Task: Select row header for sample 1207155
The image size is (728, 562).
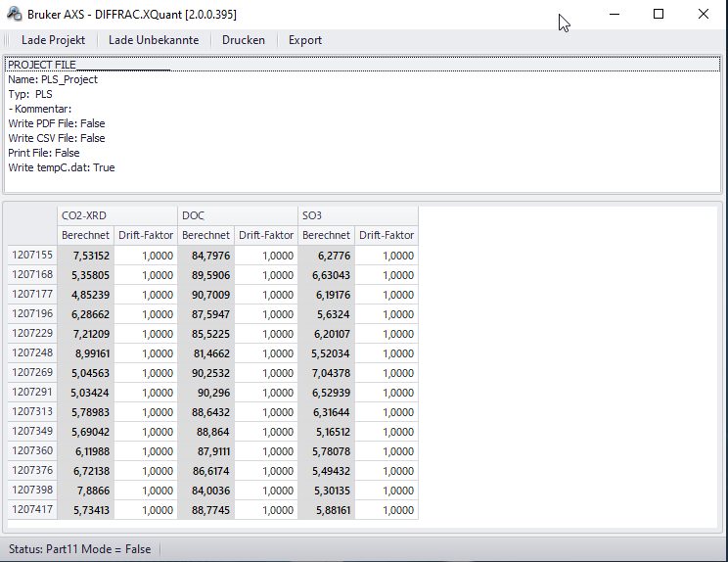Action: [x=32, y=255]
